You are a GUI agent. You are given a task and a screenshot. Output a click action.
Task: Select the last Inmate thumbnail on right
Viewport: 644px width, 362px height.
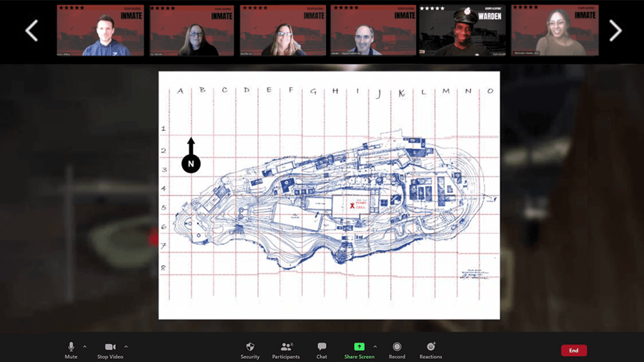555,30
